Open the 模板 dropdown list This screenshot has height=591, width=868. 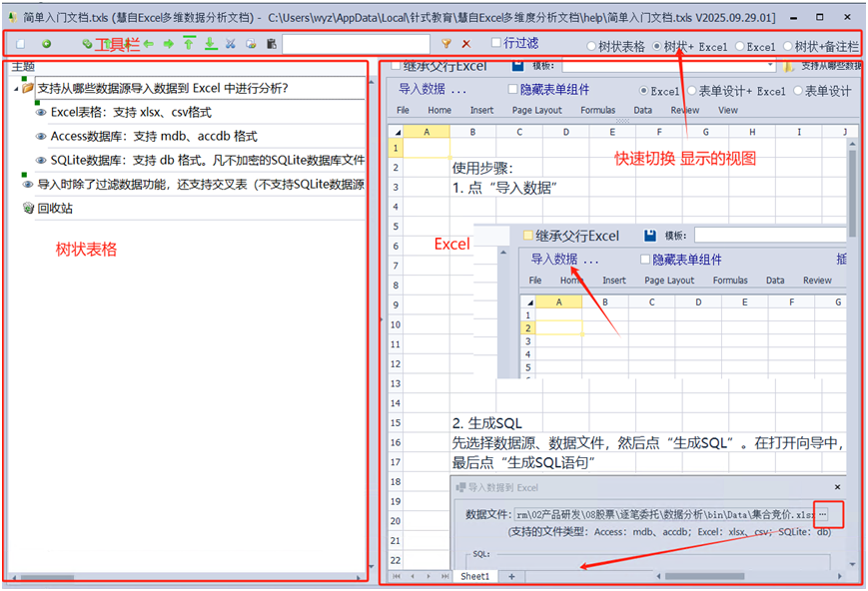769,66
